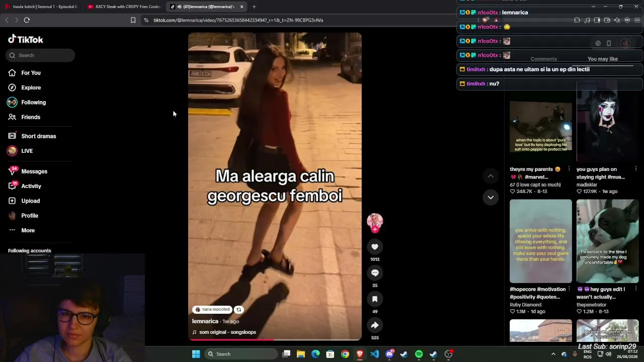Open the Windows Start menu
This screenshot has width=644, height=362.
pyautogui.click(x=196, y=354)
